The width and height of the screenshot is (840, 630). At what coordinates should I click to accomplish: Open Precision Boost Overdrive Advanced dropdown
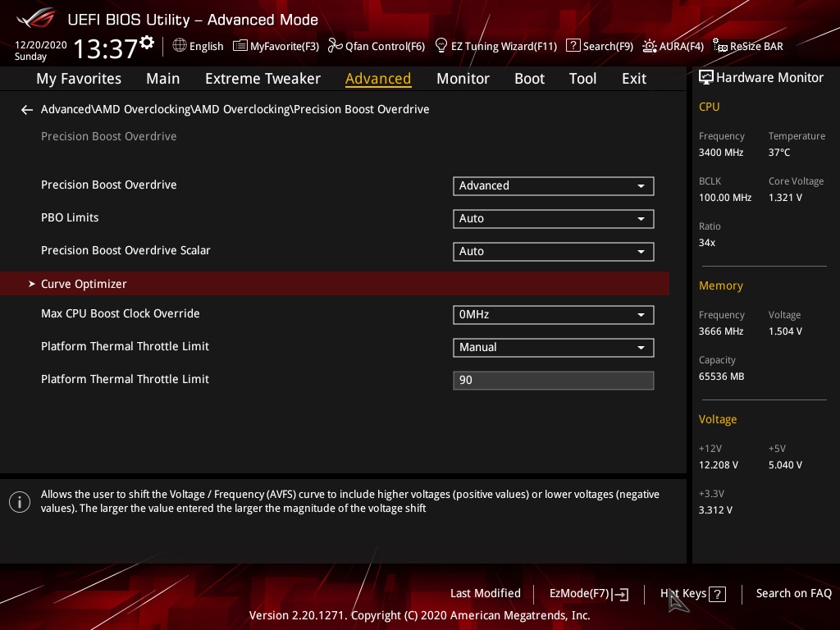[x=554, y=186]
